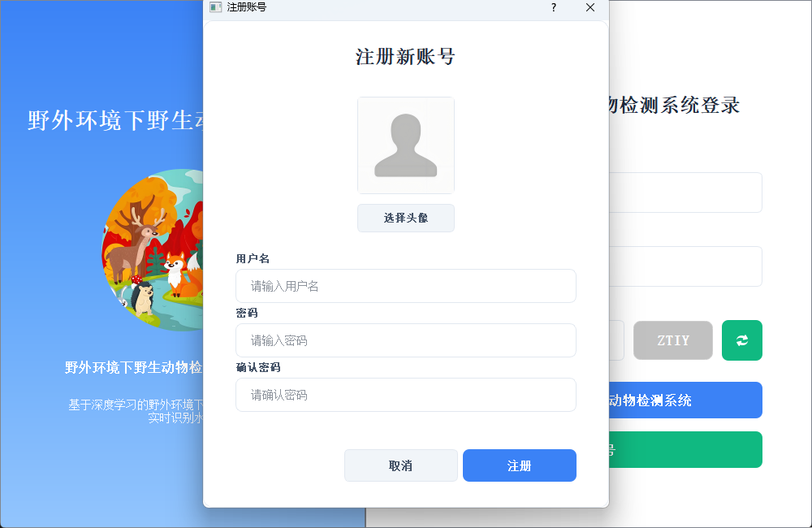Refresh captcha with green icon in login window
The width and height of the screenshot is (812, 528).
tap(741, 340)
